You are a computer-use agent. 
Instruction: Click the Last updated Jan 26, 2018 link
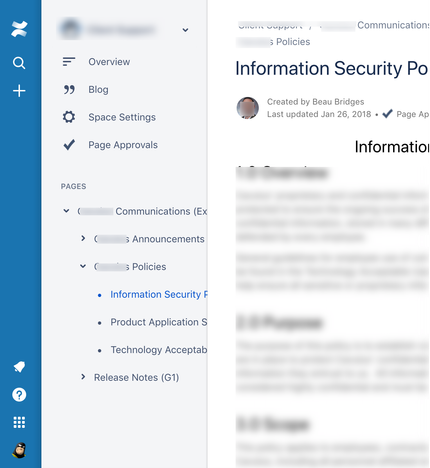tap(319, 114)
